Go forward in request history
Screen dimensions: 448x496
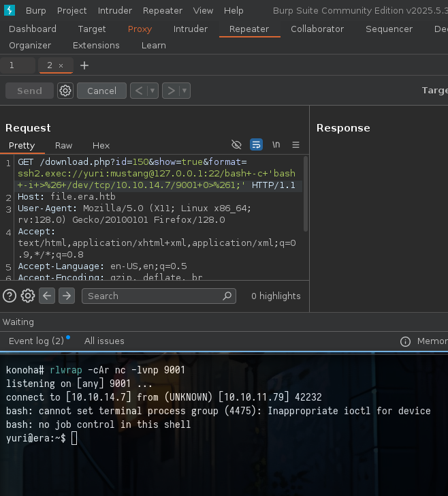(171, 91)
